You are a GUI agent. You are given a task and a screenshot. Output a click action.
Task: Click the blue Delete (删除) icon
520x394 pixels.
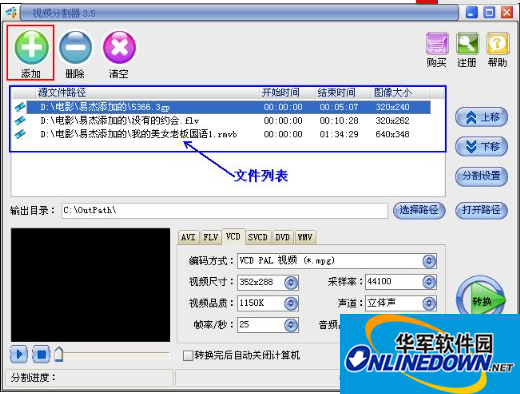(x=75, y=47)
